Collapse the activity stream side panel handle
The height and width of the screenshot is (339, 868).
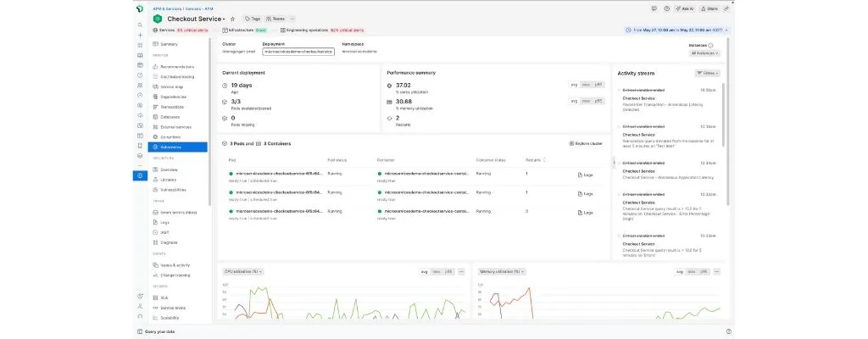[614, 163]
